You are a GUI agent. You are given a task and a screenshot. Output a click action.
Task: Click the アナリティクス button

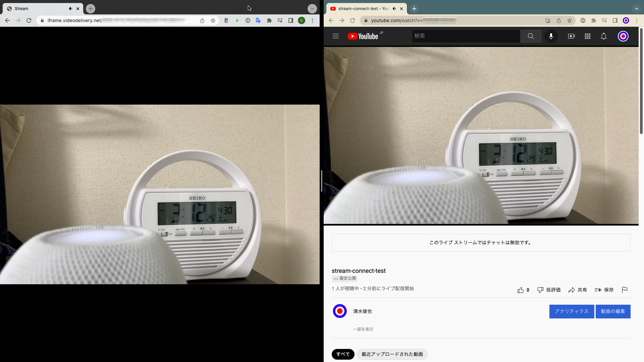click(x=572, y=311)
